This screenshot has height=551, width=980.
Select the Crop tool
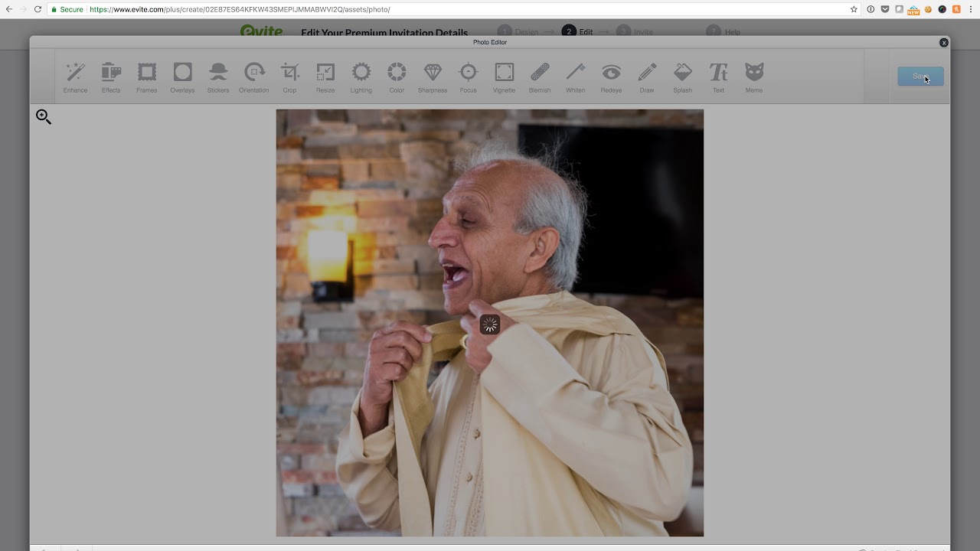289,77
